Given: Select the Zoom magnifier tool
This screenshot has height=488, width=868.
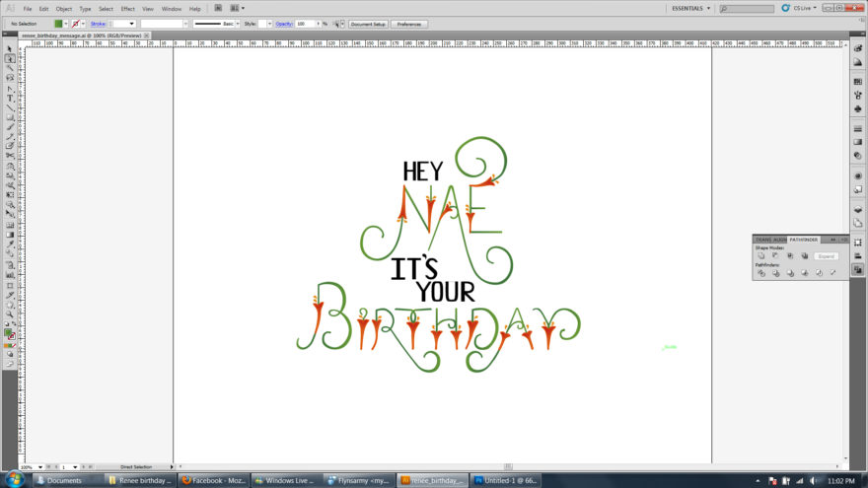Looking at the screenshot, I should coord(10,314).
